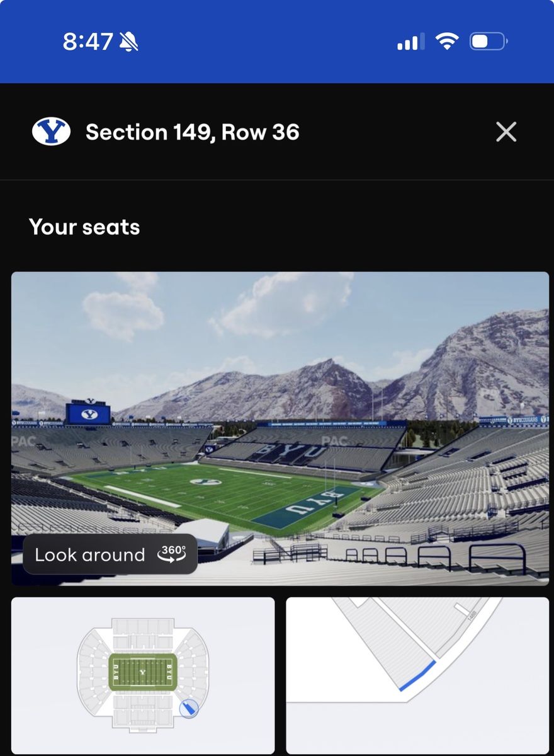Tap the BYU oval logo in header

(x=51, y=132)
